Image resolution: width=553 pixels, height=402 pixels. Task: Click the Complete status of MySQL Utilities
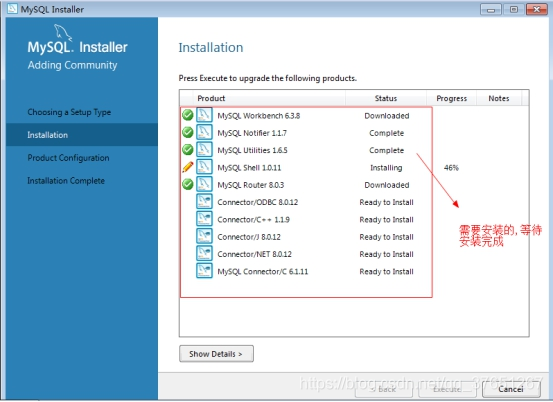pos(386,150)
